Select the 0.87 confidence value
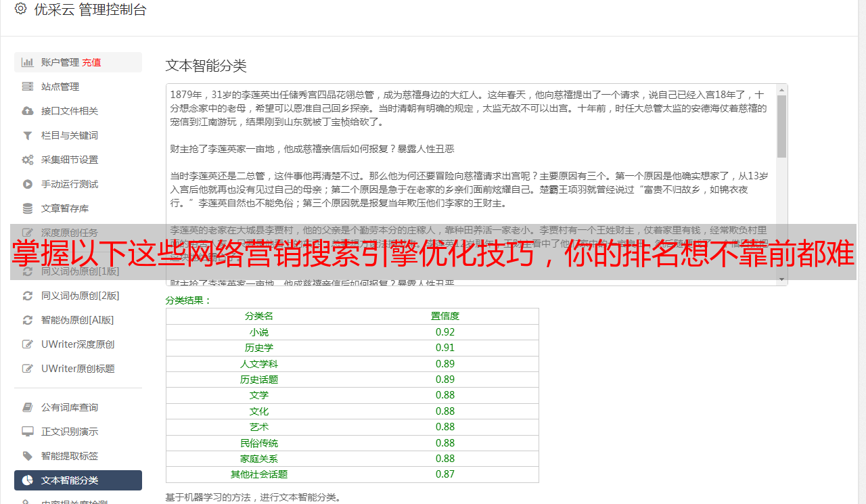Viewport: 866px width, 504px height. (445, 474)
